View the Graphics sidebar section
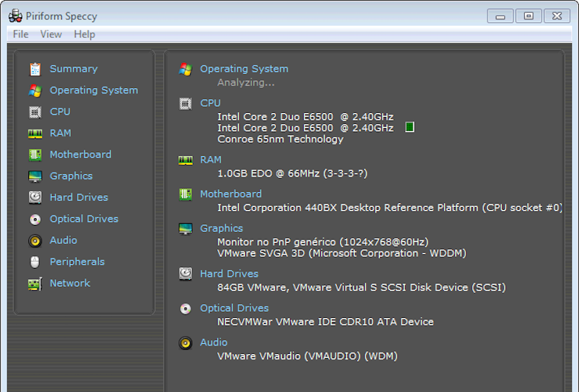Image resolution: width=579 pixels, height=392 pixels. [x=71, y=177]
